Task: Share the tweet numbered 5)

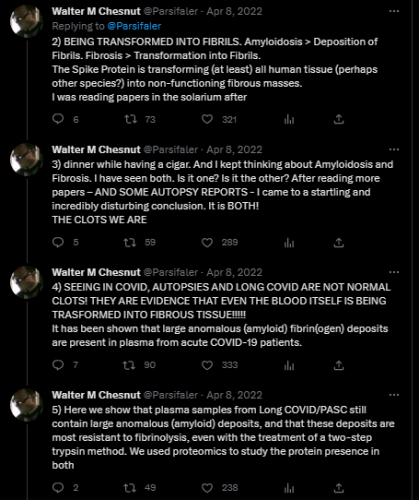Action: click(339, 488)
